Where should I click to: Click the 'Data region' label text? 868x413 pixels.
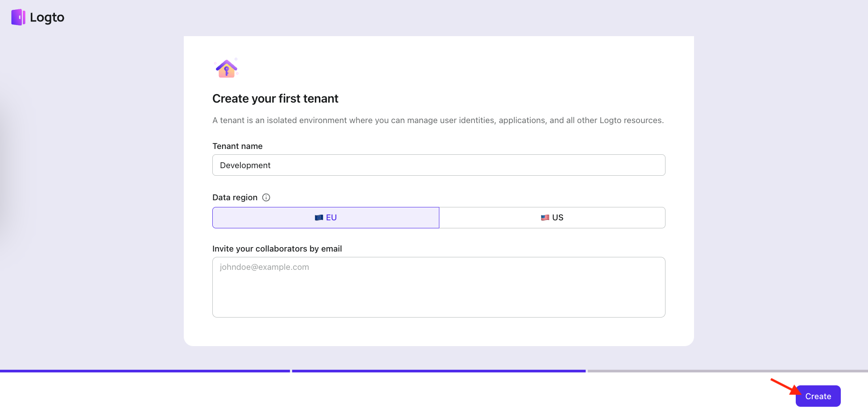pyautogui.click(x=235, y=198)
